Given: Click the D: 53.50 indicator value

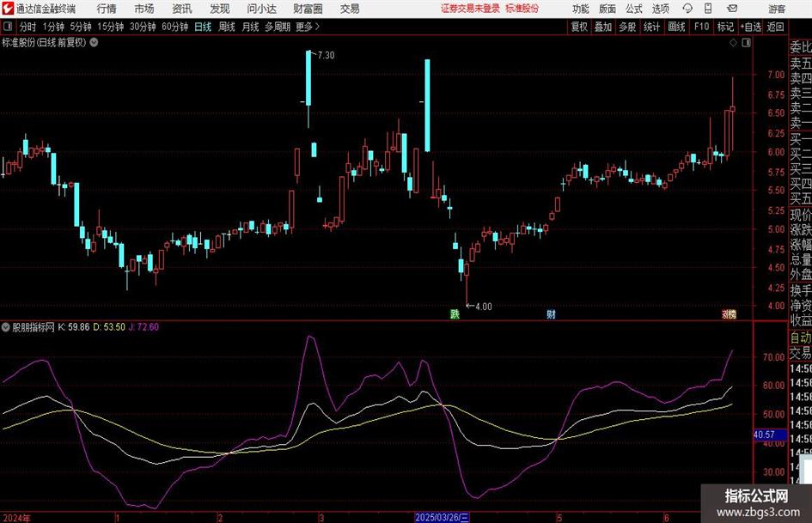Looking at the screenshot, I should coord(109,327).
